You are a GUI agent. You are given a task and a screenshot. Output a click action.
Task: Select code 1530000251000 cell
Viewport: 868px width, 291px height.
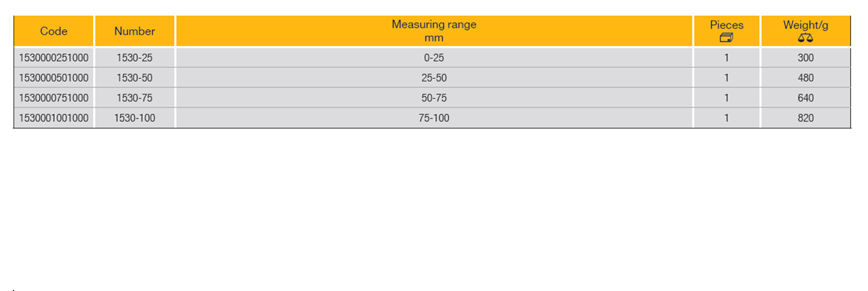(x=54, y=57)
